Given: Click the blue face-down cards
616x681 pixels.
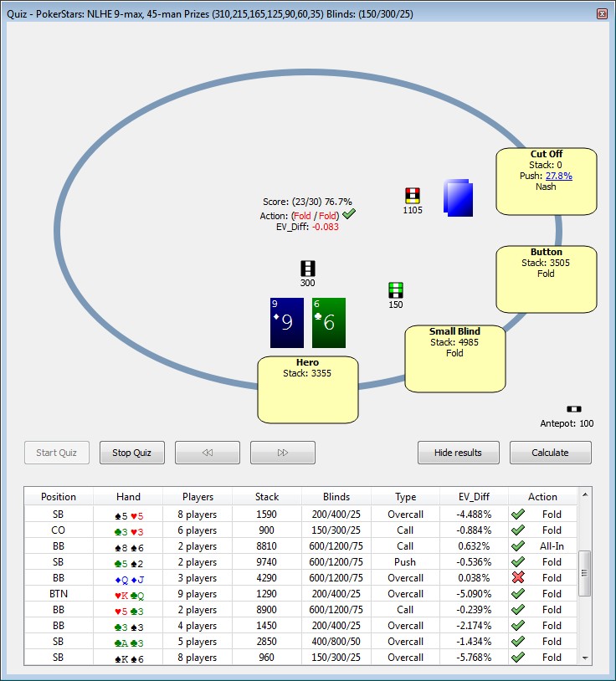Looking at the screenshot, I should [x=459, y=197].
